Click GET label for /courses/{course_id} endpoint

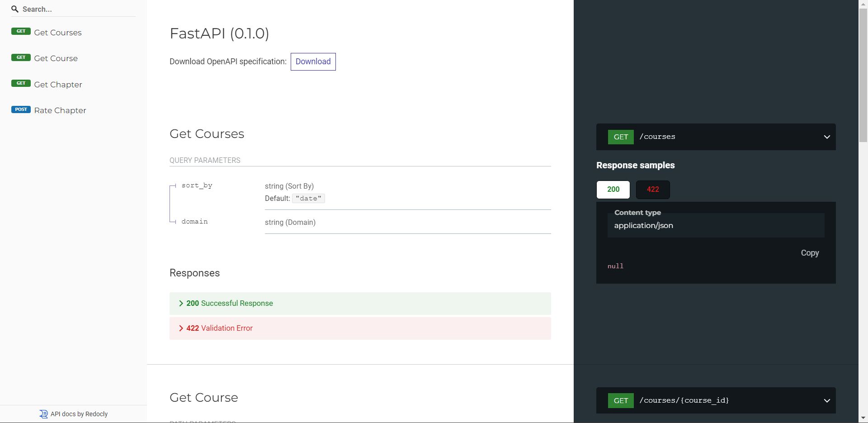coord(621,401)
